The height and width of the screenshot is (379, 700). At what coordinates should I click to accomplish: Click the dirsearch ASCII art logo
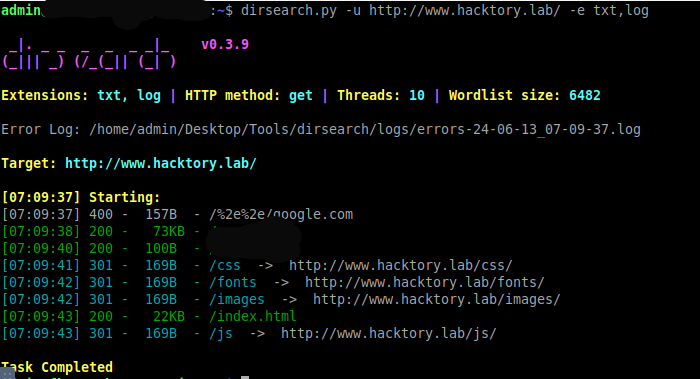[89, 54]
